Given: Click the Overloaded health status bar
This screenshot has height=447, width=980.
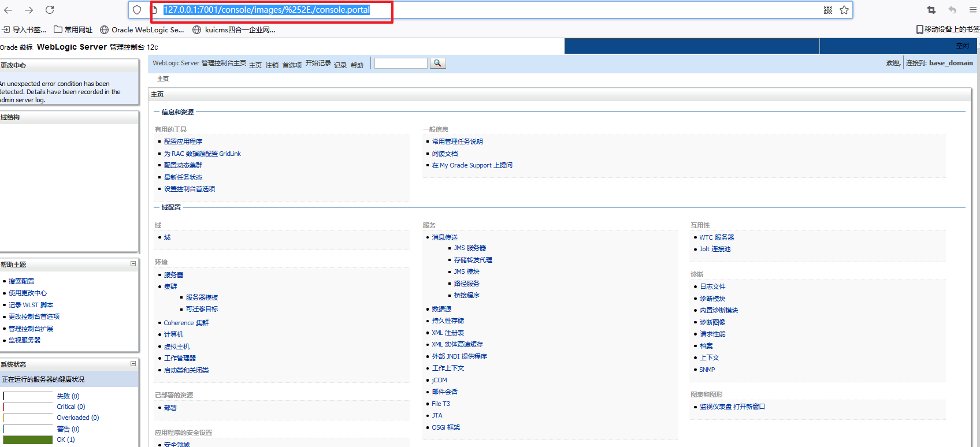Looking at the screenshot, I should coord(28,418).
